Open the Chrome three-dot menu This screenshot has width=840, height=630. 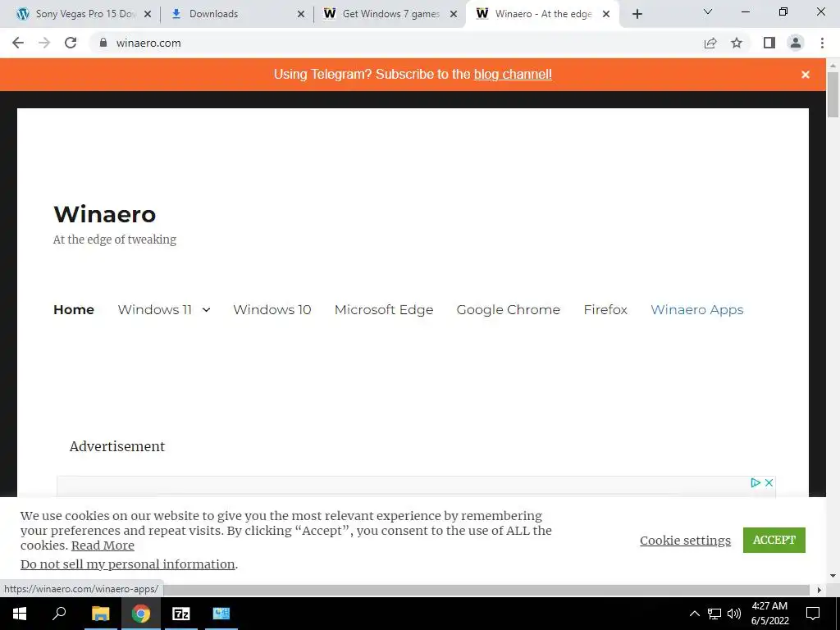[822, 43]
